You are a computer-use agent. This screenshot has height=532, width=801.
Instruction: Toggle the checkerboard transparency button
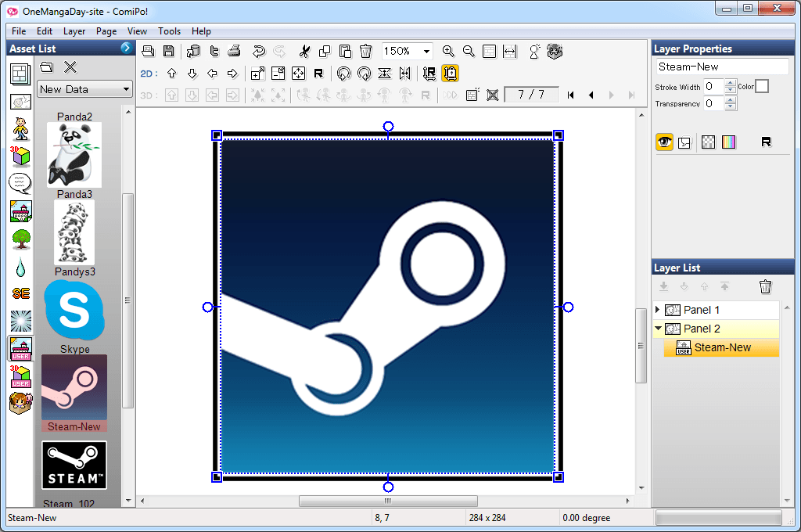click(708, 142)
